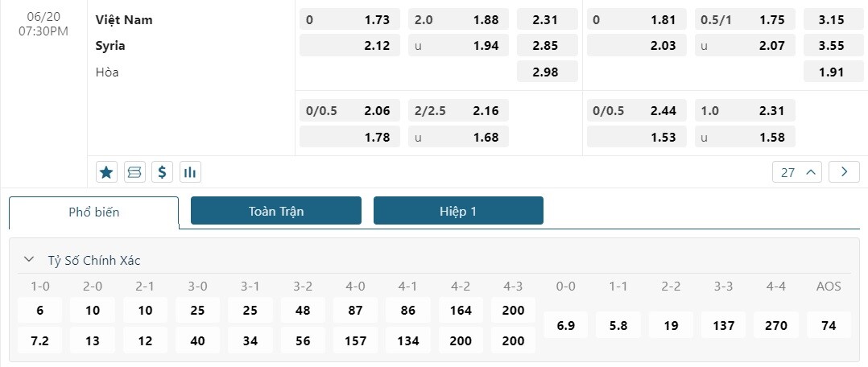Open the bar chart statistics icon
Image resolution: width=868 pixels, height=367 pixels.
click(191, 171)
